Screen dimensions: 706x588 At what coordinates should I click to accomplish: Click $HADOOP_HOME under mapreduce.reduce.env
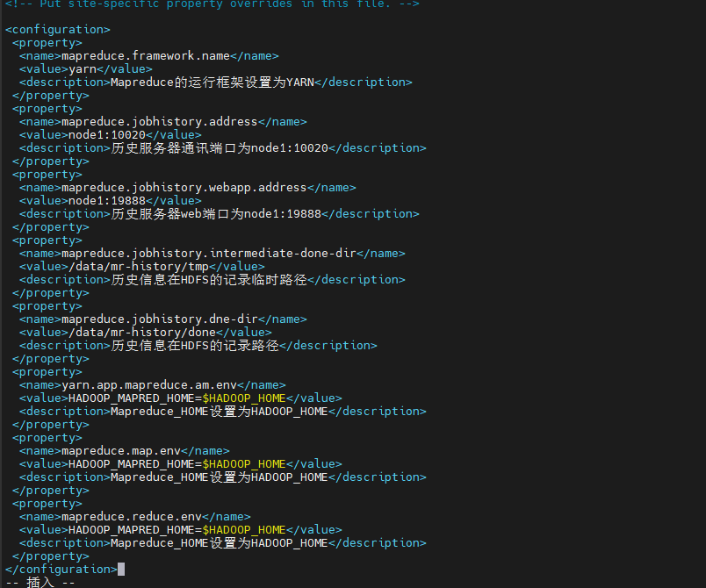click(244, 530)
